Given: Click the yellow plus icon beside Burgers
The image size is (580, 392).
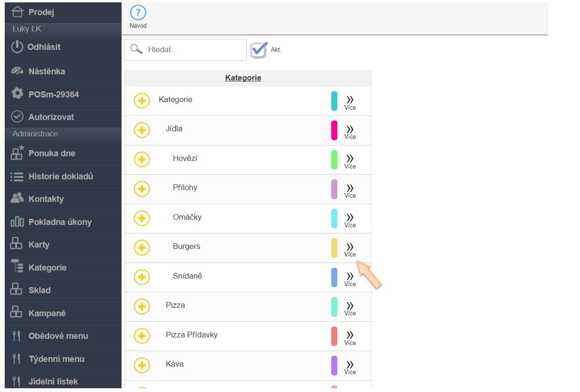Looking at the screenshot, I should [142, 248].
